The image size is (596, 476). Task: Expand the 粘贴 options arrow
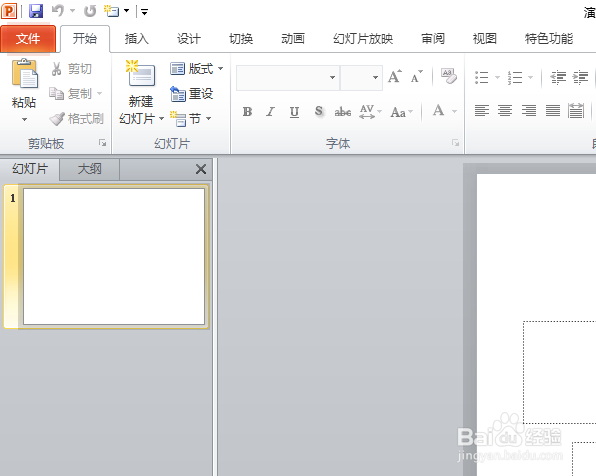point(24,119)
